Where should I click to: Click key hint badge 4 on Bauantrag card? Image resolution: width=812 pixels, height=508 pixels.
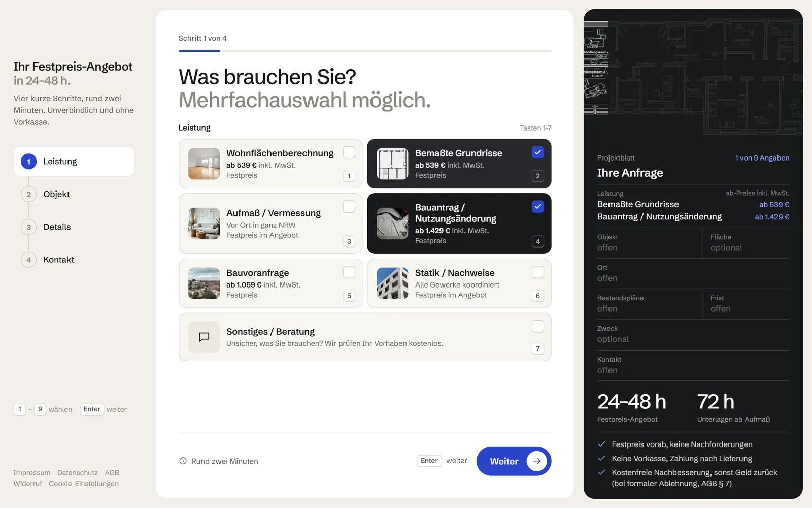click(538, 241)
